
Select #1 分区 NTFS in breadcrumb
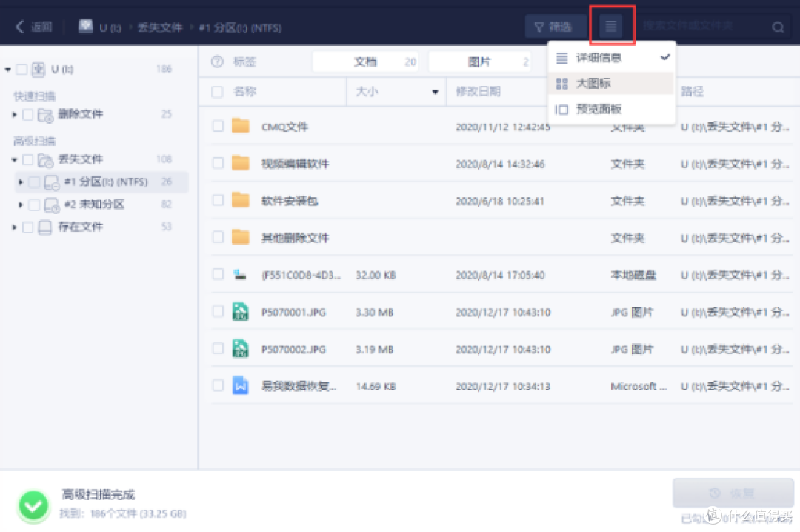point(240,27)
